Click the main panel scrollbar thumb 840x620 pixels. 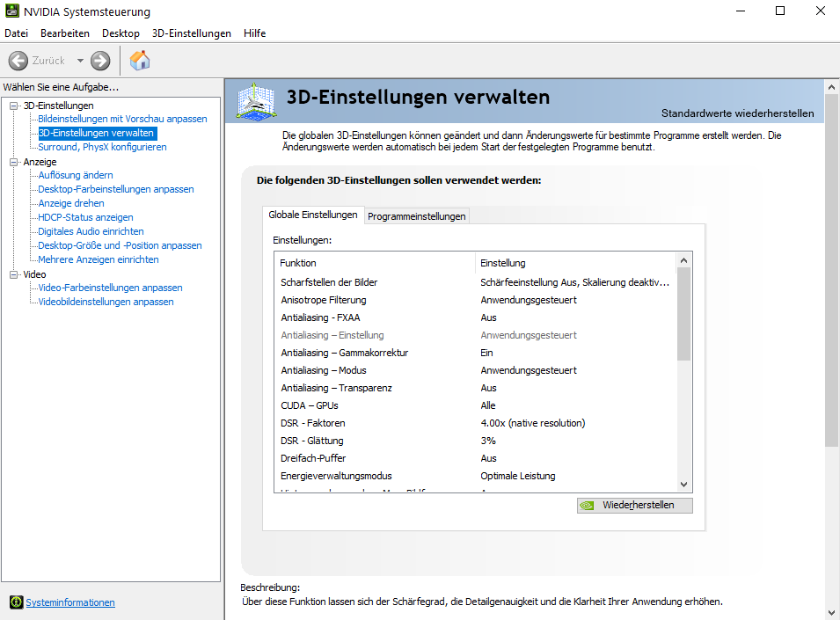click(831, 270)
